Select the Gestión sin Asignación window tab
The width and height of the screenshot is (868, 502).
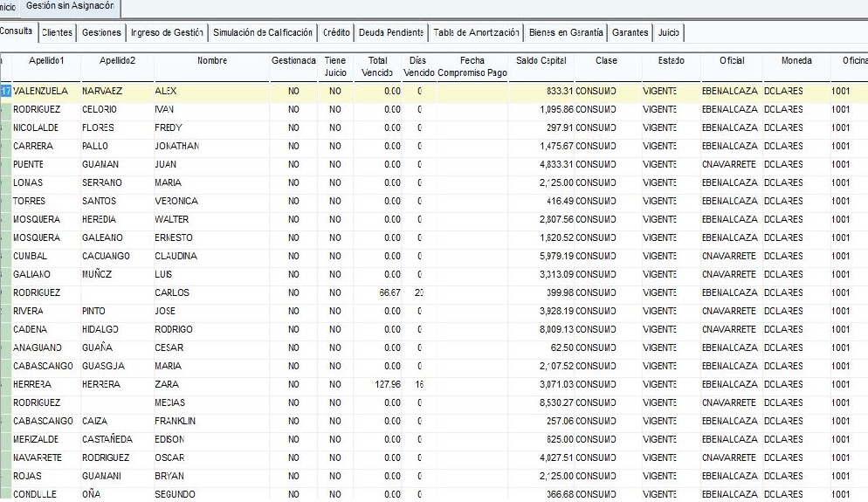point(71,7)
